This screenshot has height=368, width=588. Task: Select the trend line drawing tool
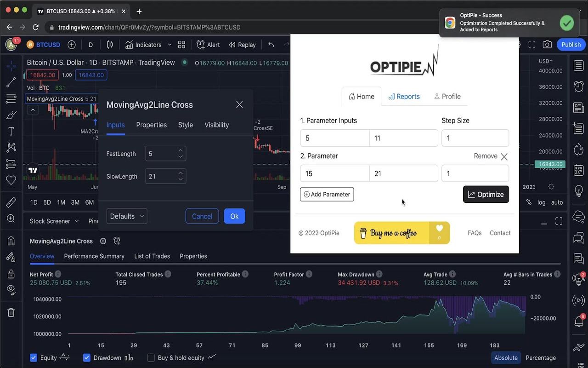11,82
